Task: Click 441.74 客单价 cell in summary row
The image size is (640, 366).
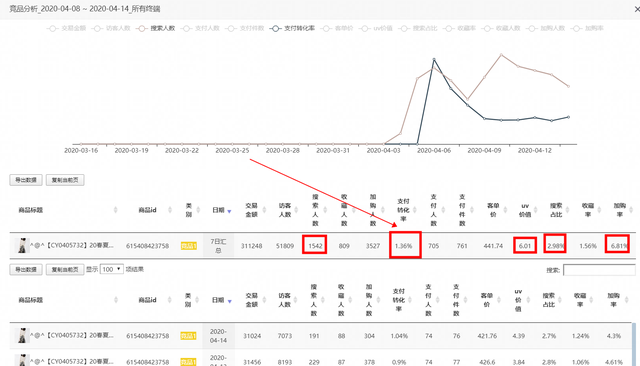Action: (493, 246)
